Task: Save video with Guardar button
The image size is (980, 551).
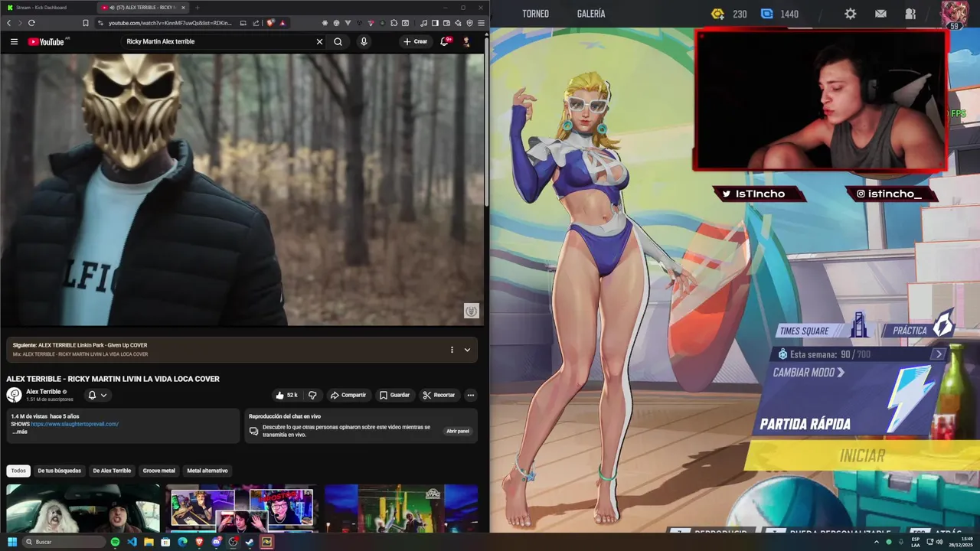Action: 395,395
